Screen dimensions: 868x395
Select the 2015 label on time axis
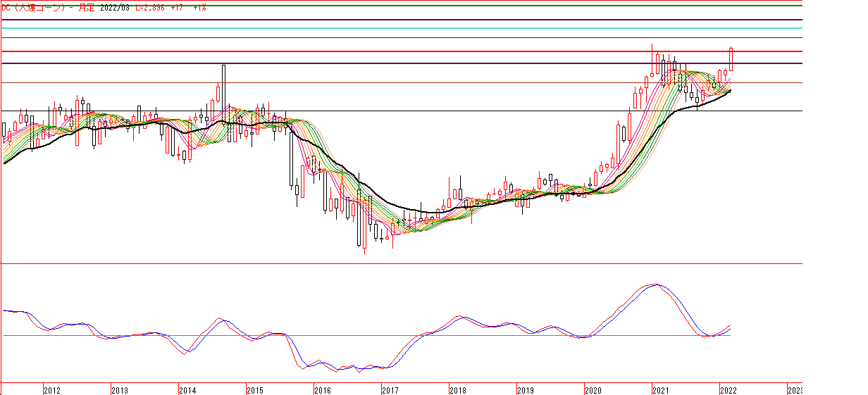[255, 390]
